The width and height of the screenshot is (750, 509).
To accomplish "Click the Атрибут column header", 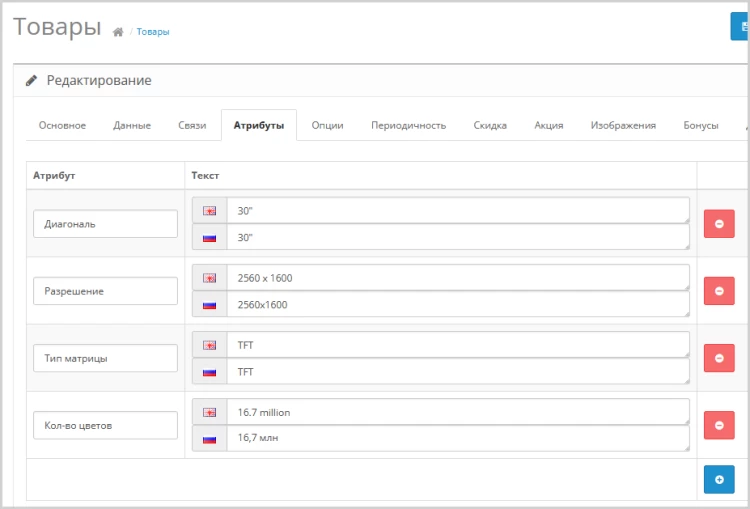I will click(54, 176).
